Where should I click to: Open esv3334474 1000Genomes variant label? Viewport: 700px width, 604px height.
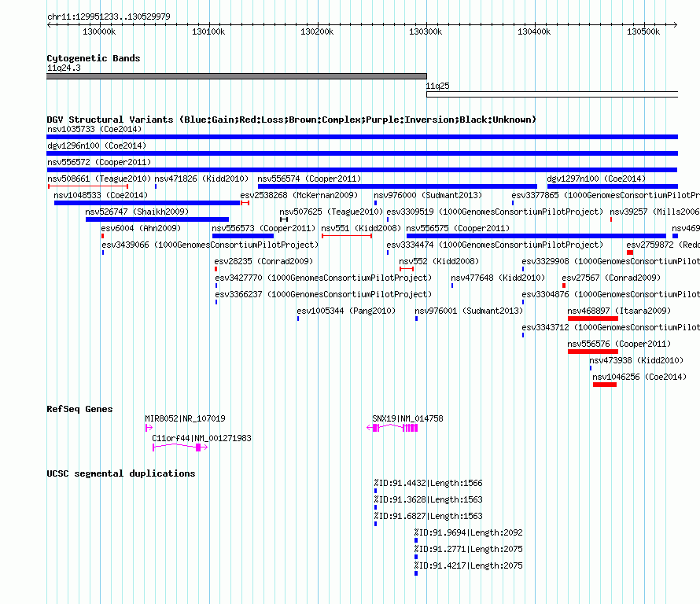pos(495,245)
